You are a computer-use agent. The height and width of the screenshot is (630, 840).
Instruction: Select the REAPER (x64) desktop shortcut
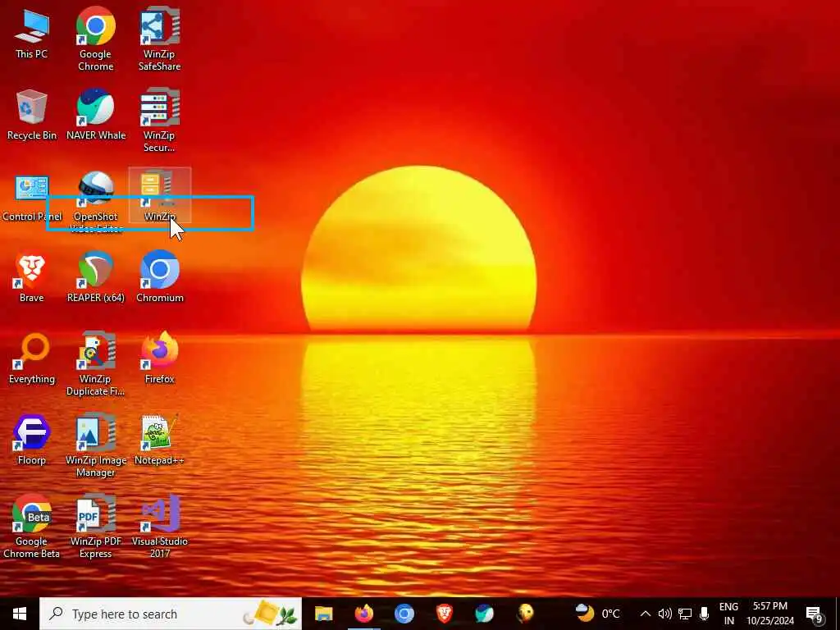95,277
